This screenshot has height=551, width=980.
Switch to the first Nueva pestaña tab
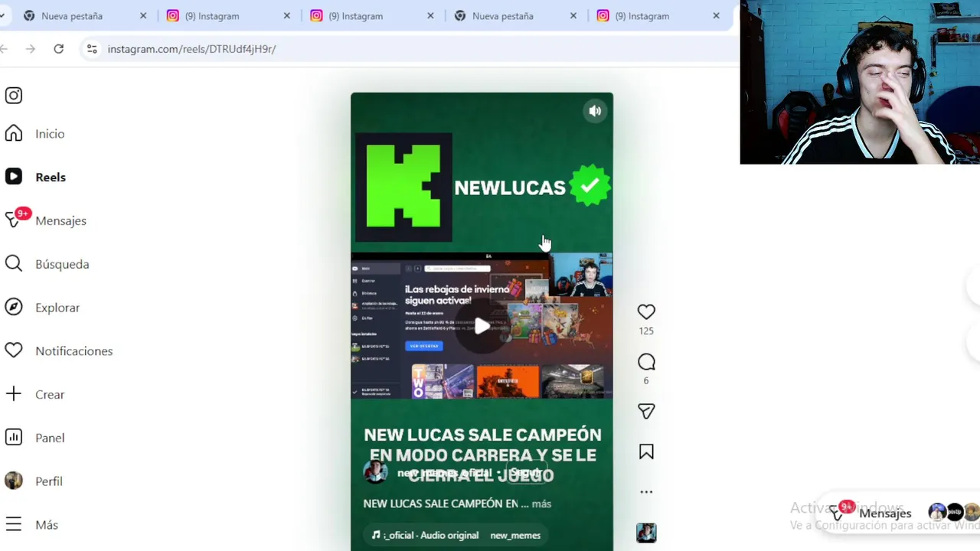click(x=72, y=15)
